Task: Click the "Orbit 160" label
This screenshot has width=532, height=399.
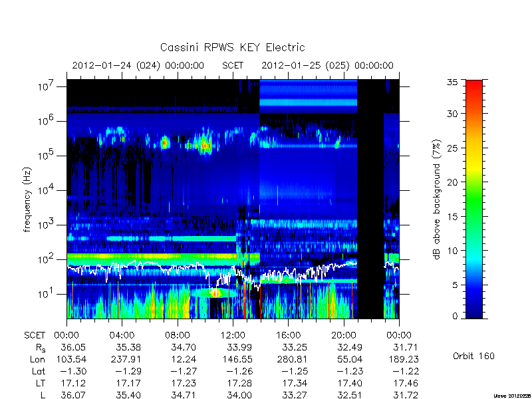Action: [473, 356]
